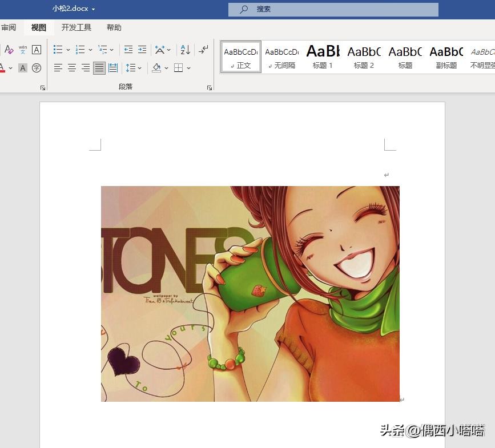
Task: Align paragraph text right
Action: (x=86, y=68)
